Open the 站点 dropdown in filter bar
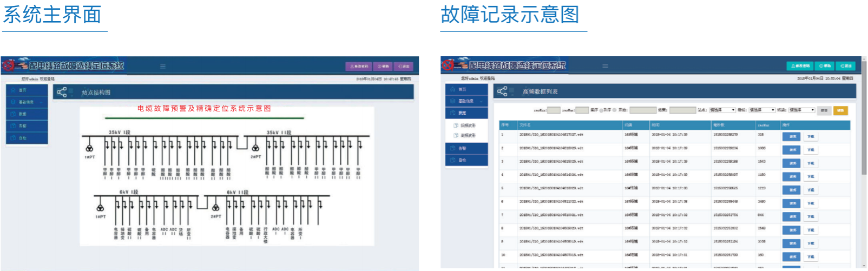 [722, 110]
